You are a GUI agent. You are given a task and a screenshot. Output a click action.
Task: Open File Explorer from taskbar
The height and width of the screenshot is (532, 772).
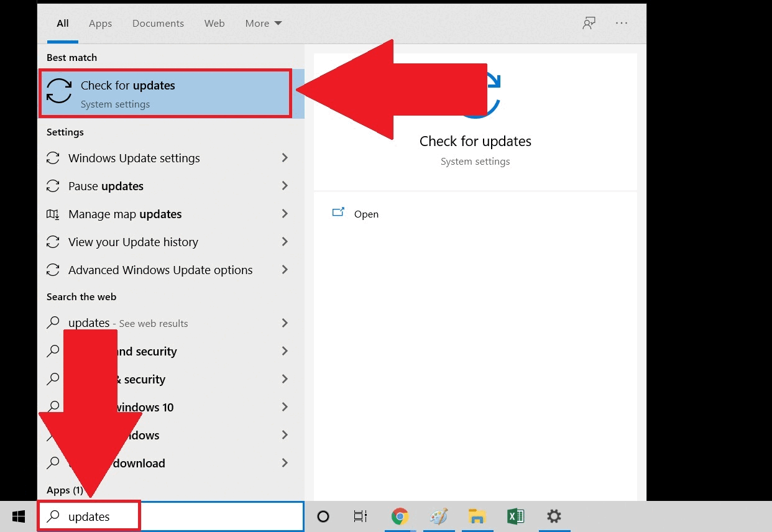point(477,516)
